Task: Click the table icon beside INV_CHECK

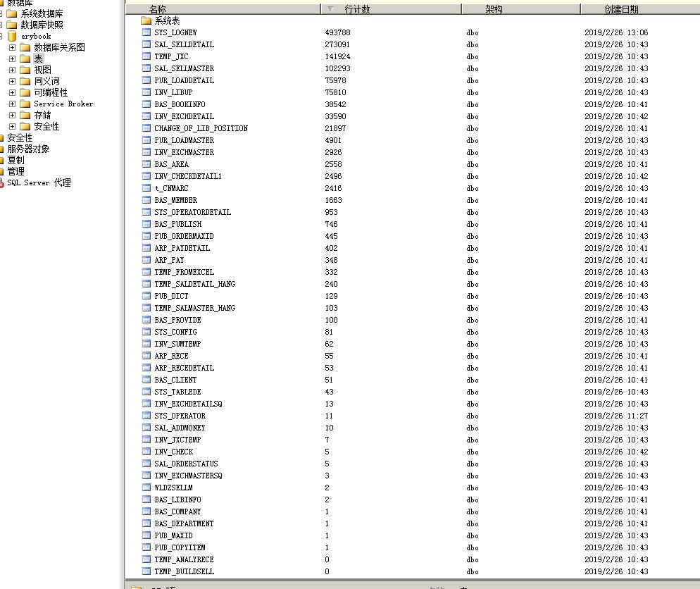Action: (146, 452)
